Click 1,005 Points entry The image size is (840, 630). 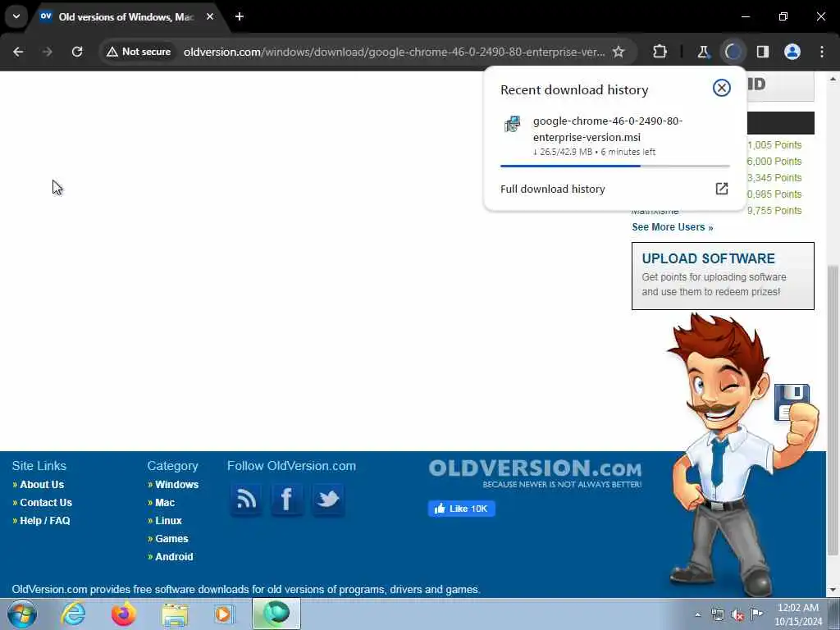pyautogui.click(x=774, y=145)
